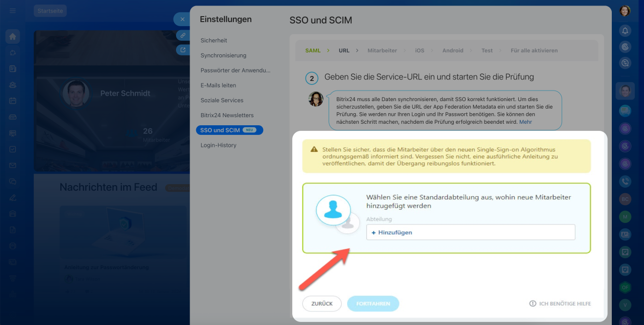The height and width of the screenshot is (325, 644).
Task: Go to Test step in wizard
Action: point(487,50)
